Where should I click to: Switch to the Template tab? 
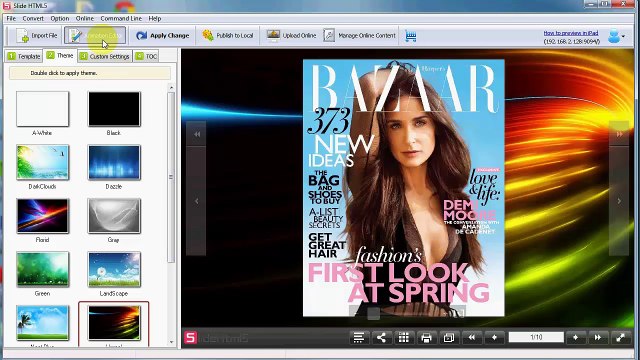(x=24, y=56)
